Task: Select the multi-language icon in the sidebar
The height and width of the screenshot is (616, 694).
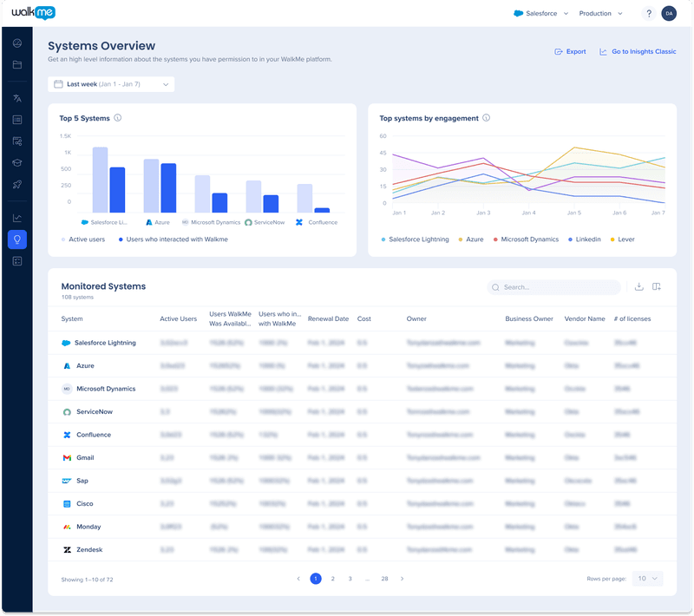Action: (17, 97)
